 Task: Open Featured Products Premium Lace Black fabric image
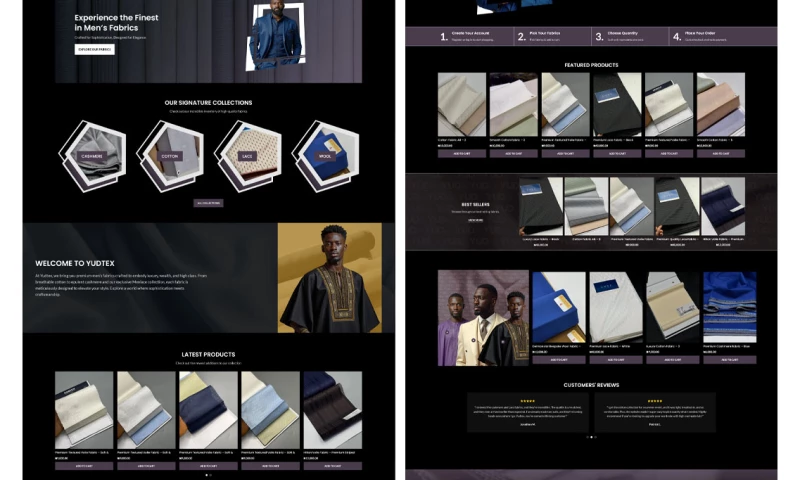[617, 105]
